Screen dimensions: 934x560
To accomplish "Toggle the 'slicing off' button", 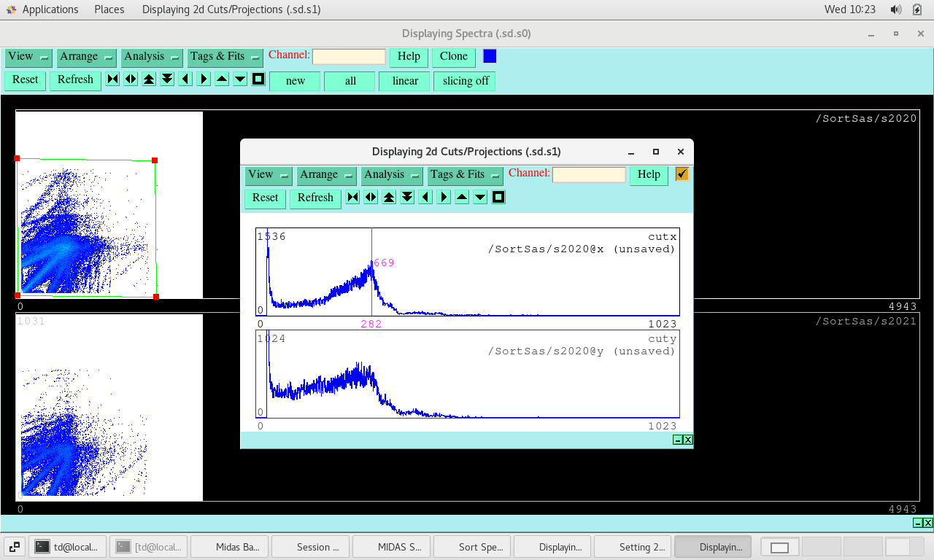I will 465,81.
